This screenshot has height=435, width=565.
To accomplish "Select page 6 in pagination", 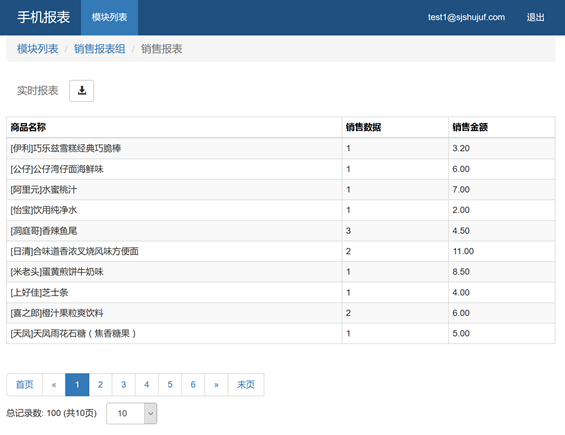I will pos(193,385).
